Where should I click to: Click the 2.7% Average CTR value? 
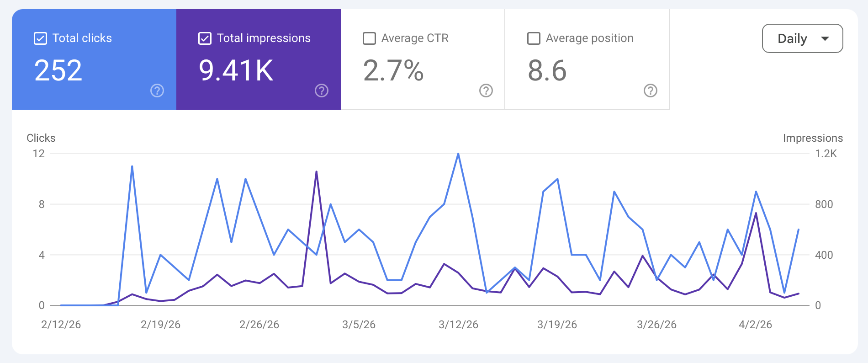(x=393, y=71)
